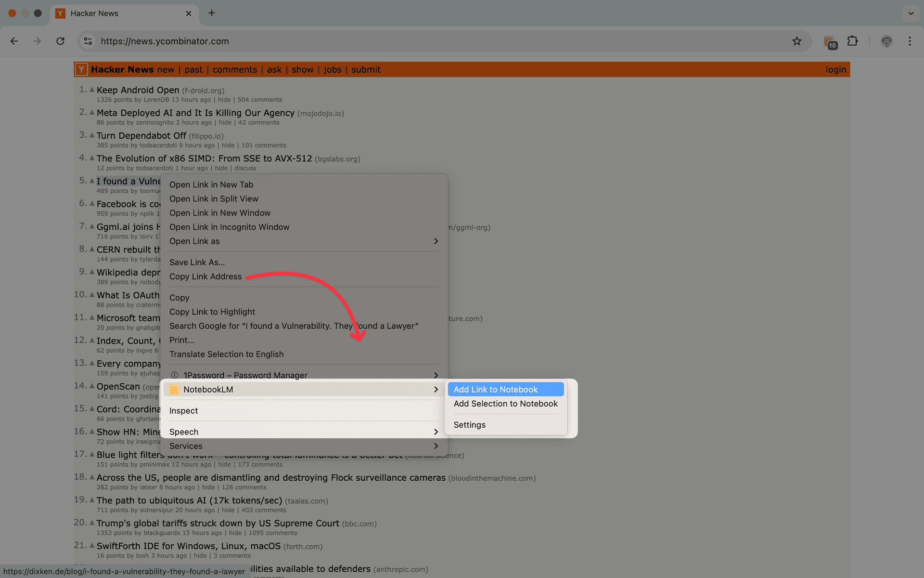Select Add Link to Notebook
This screenshot has height=578, width=924.
click(x=496, y=389)
